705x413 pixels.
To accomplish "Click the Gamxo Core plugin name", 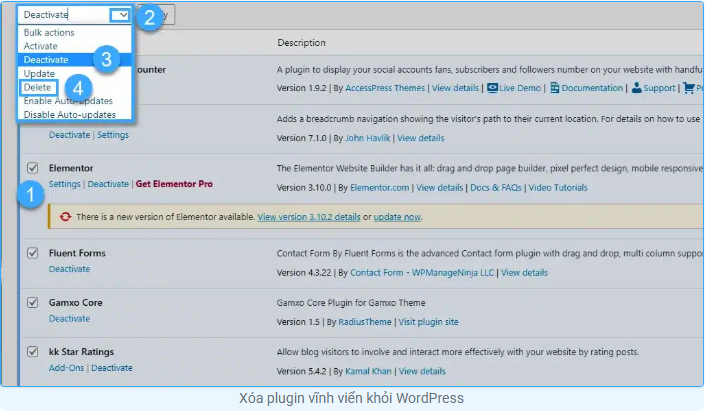I will (x=76, y=302).
